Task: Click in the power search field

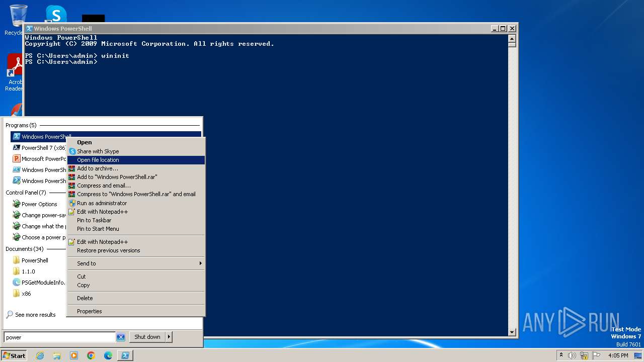Action: coord(60,337)
